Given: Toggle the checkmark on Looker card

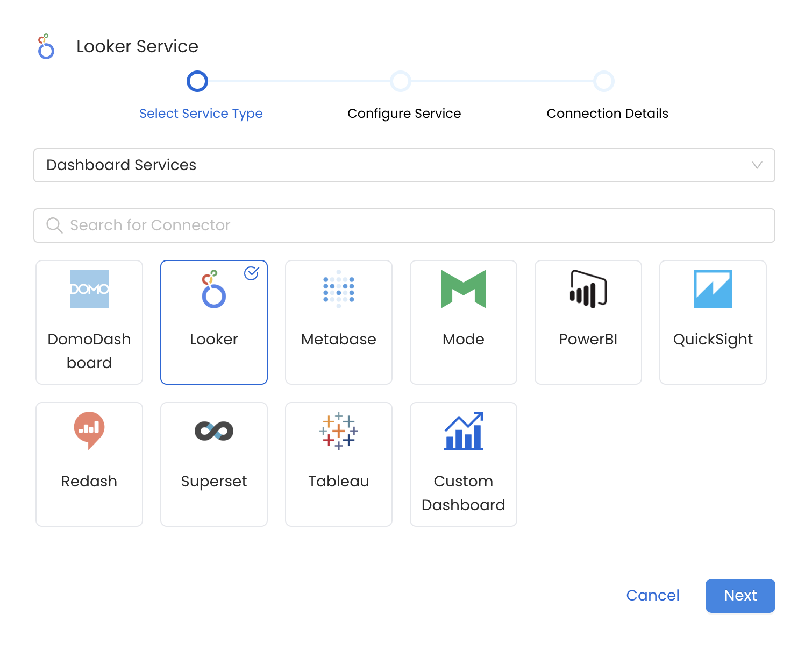Looking at the screenshot, I should [252, 273].
